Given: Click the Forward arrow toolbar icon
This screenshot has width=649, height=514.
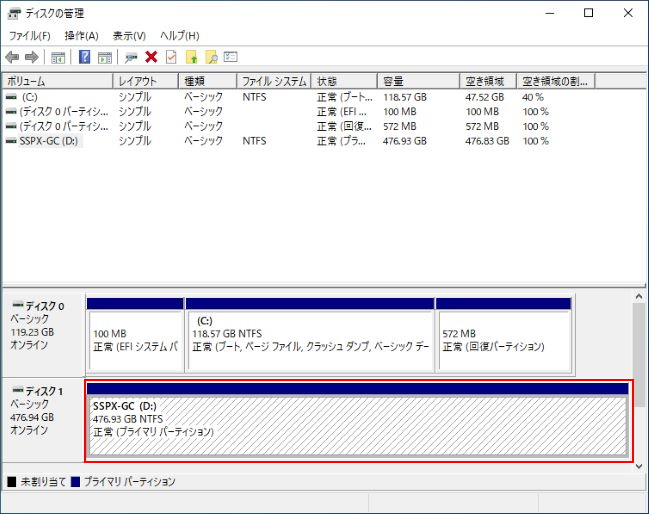Looking at the screenshot, I should [31, 57].
